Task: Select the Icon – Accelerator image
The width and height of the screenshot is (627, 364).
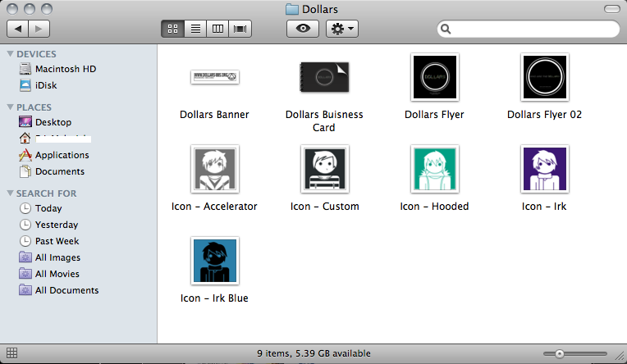Action: [215, 169]
